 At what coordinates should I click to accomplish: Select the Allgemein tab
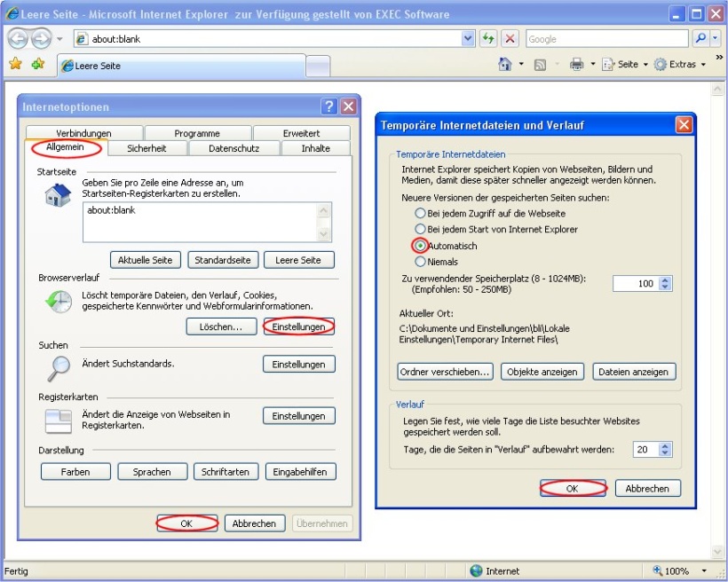pos(66,147)
